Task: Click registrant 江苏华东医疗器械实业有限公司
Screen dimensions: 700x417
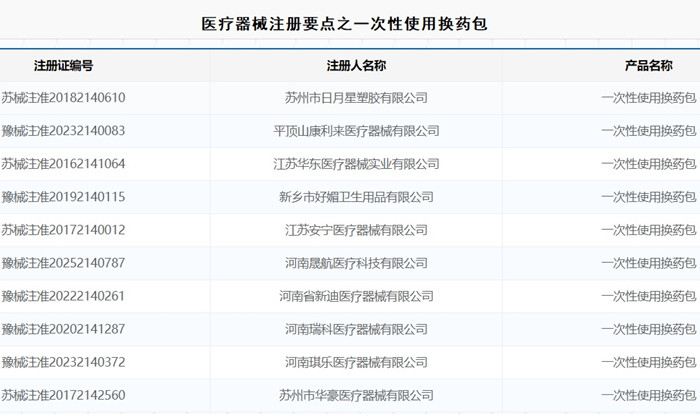Action: pos(356,164)
